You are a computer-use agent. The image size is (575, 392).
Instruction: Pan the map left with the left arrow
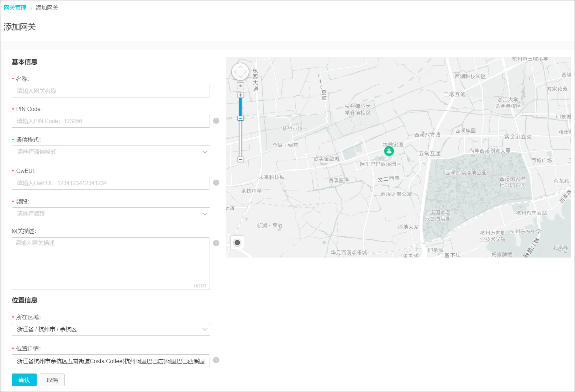click(x=235, y=72)
